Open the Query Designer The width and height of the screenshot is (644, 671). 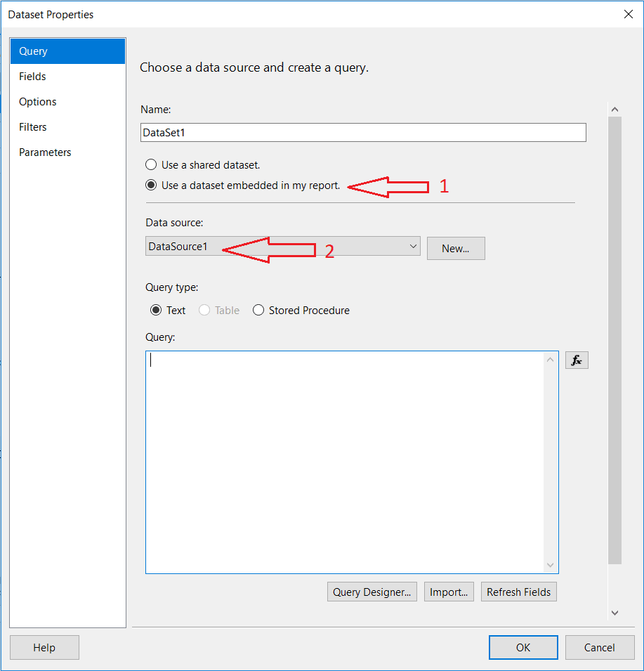point(372,592)
